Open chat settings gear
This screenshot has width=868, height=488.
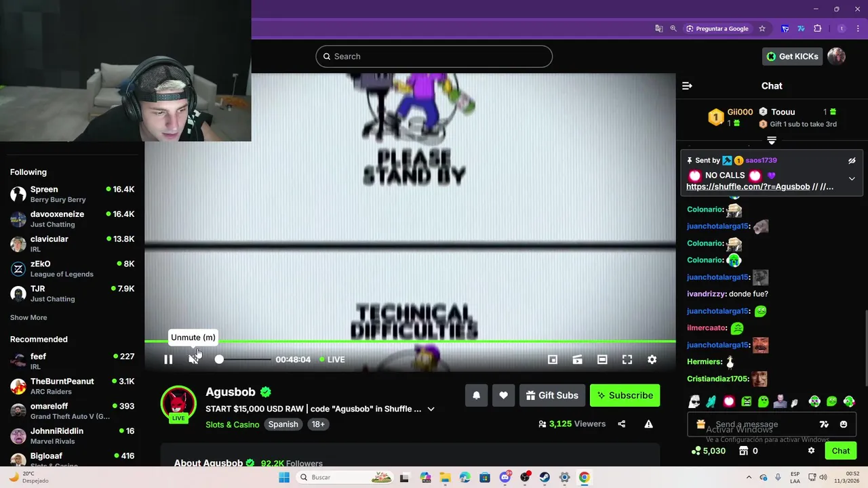pyautogui.click(x=811, y=451)
